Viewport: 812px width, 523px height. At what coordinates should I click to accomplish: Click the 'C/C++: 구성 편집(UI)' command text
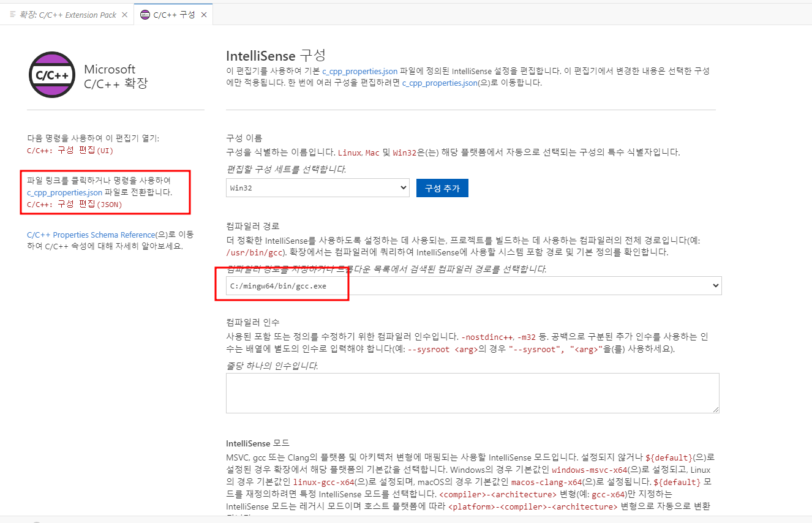click(x=70, y=150)
